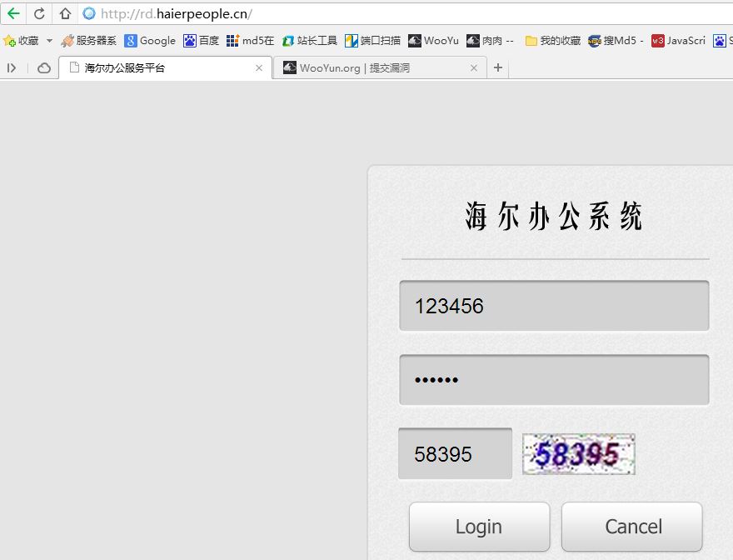This screenshot has width=733, height=560.
Task: Open the 服务器系 bookmark
Action: 88,41
